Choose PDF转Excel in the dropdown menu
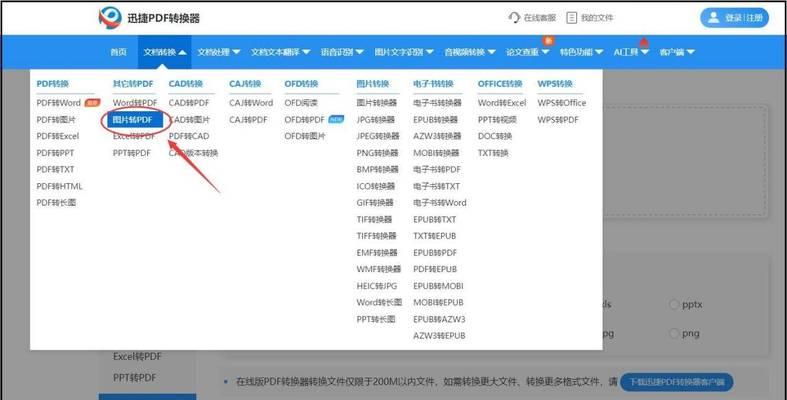 pos(58,136)
